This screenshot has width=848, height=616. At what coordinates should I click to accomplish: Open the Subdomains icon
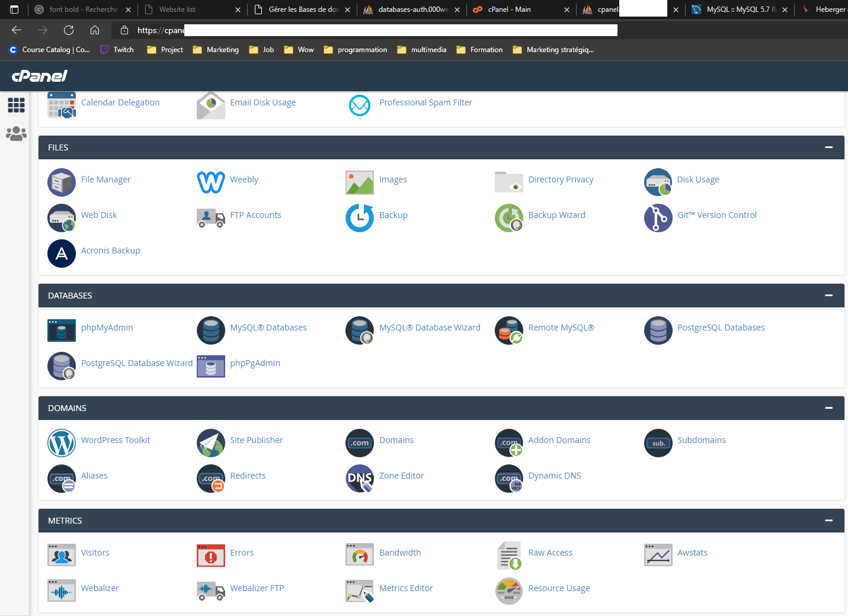coord(658,443)
